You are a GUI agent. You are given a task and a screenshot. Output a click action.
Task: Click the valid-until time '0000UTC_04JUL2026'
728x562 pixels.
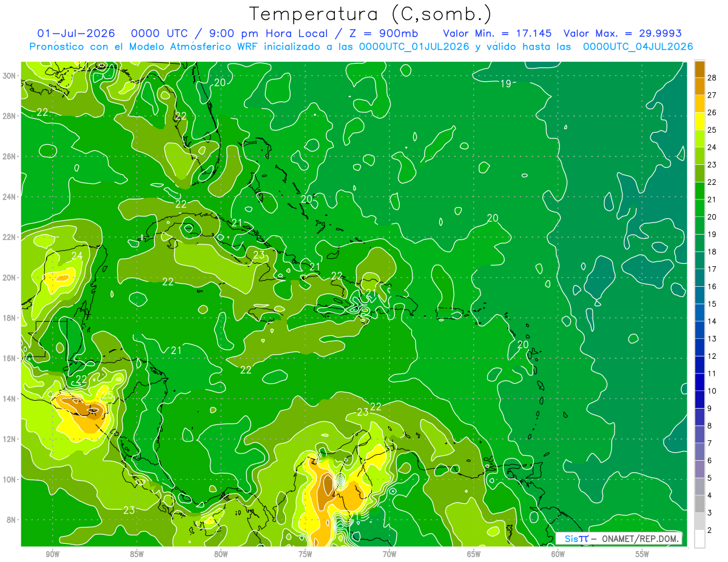638,47
